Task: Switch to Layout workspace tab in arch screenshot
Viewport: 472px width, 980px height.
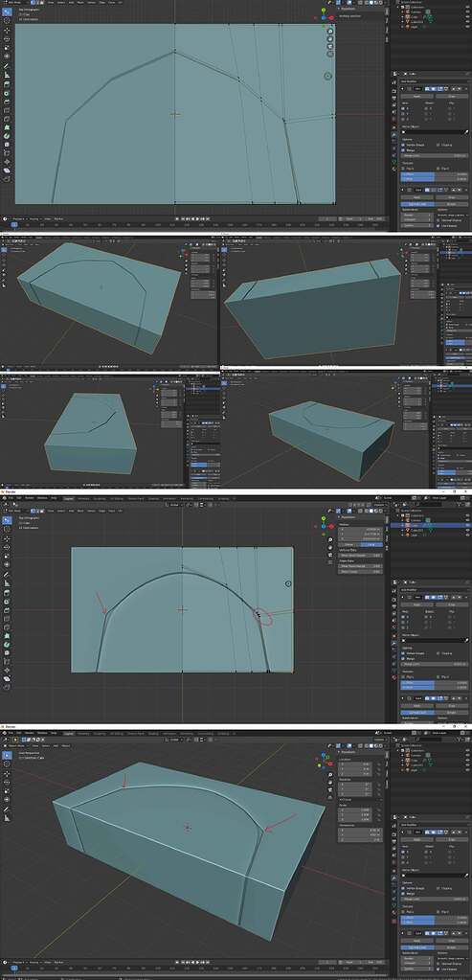Action: coord(69,498)
